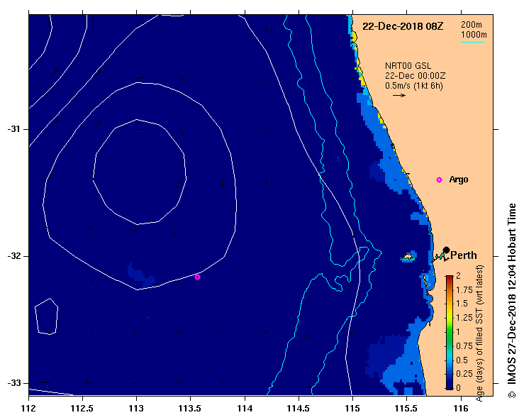The image size is (524, 420).
Task: Click the latitude axis label -33
Action: (13, 383)
